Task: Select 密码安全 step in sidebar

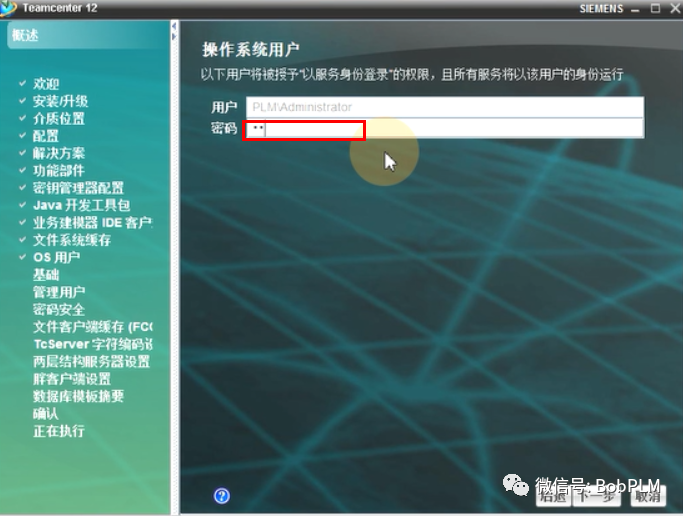Action: pyautogui.click(x=59, y=310)
